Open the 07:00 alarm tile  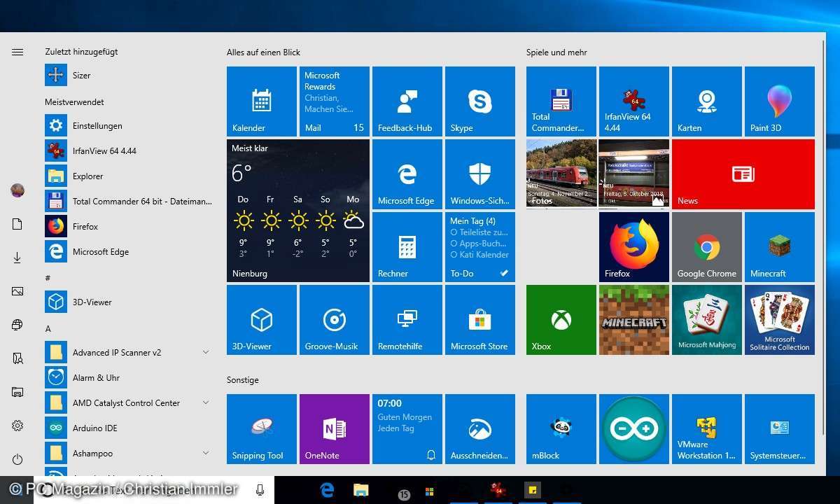tap(407, 429)
